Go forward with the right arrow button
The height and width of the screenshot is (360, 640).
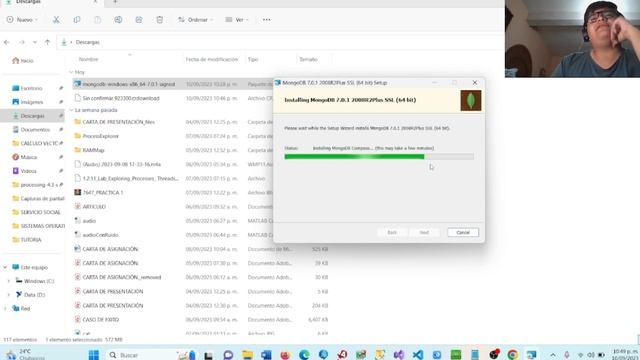[22, 42]
